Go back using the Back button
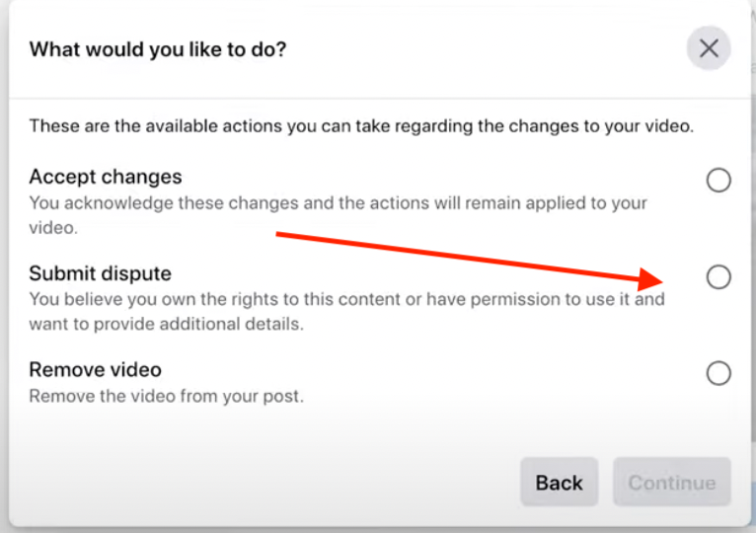 (x=560, y=482)
